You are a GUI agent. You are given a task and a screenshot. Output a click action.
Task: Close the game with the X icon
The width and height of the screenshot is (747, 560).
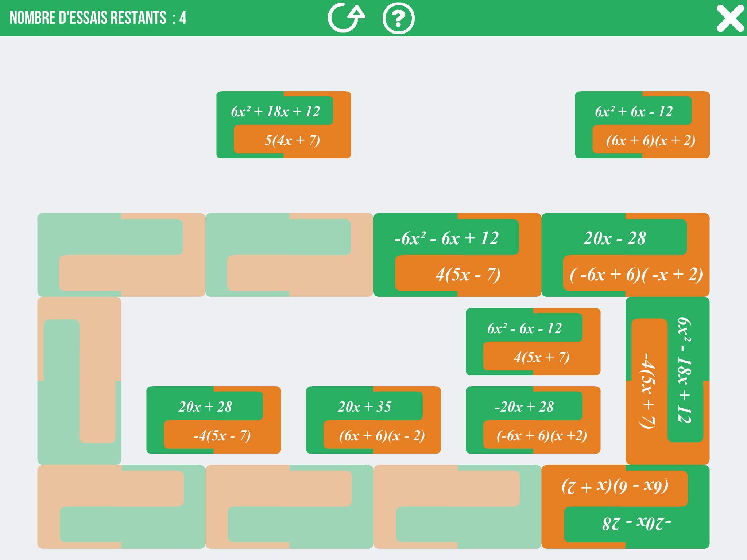[730, 18]
